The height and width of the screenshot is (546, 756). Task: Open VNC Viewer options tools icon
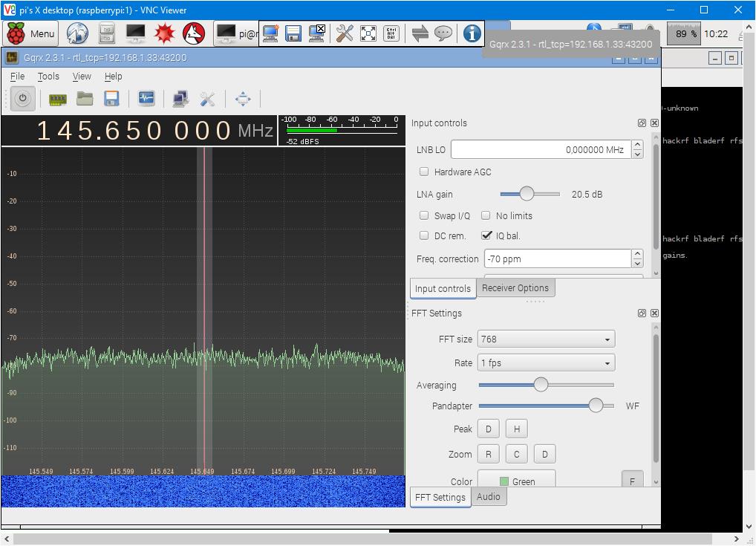(345, 33)
